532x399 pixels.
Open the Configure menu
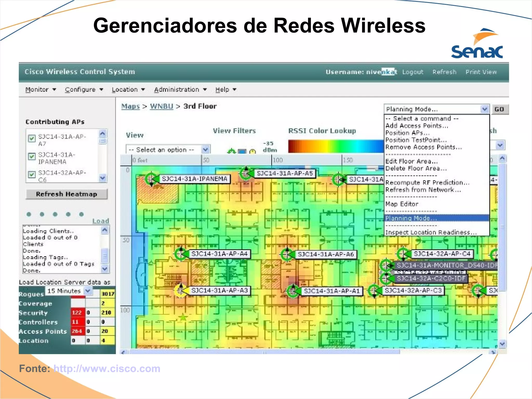point(84,90)
